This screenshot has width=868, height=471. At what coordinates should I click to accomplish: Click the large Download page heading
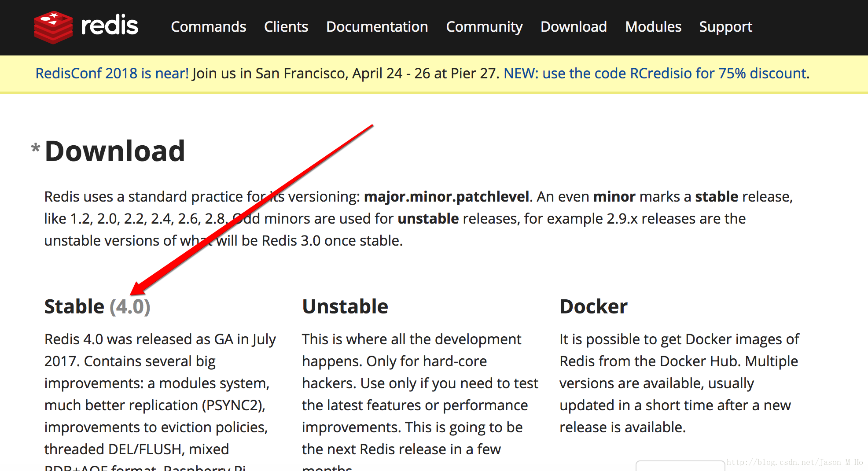pos(115,151)
